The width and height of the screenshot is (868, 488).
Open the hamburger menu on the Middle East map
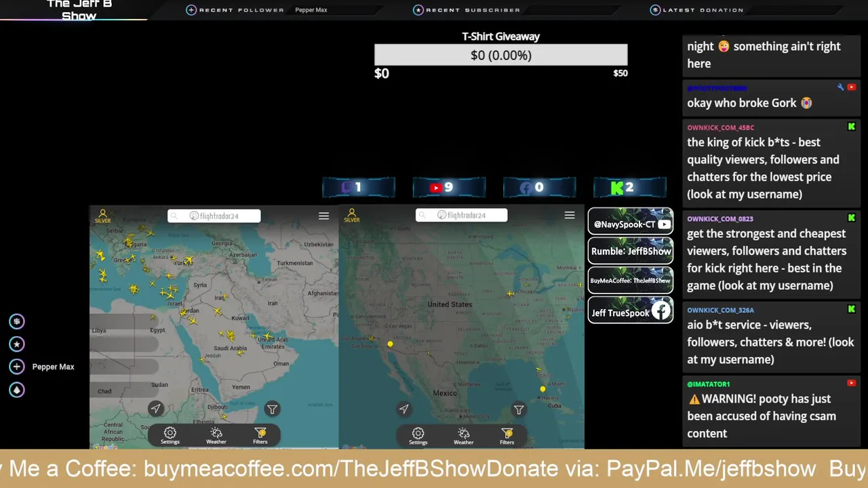click(x=323, y=216)
